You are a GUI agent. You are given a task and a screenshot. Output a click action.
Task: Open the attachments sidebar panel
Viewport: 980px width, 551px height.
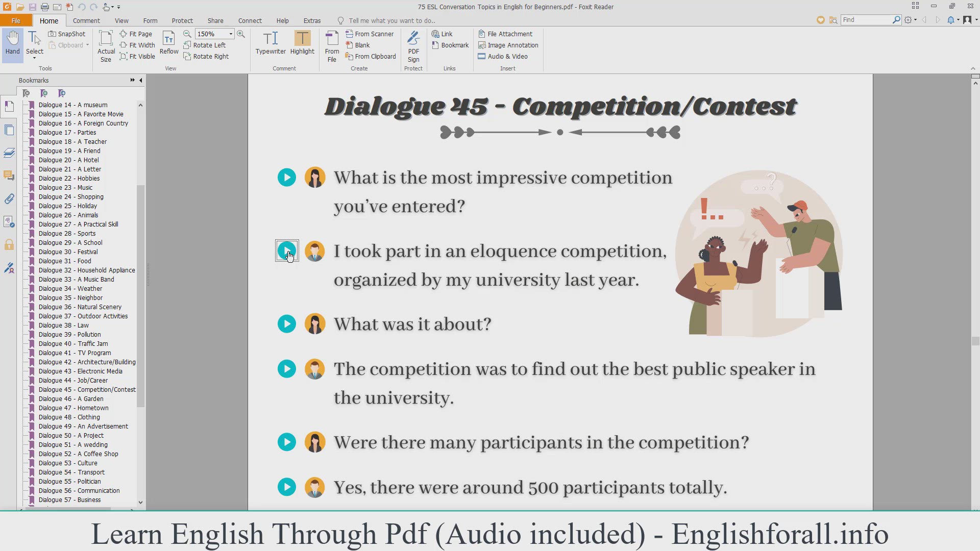point(9,199)
